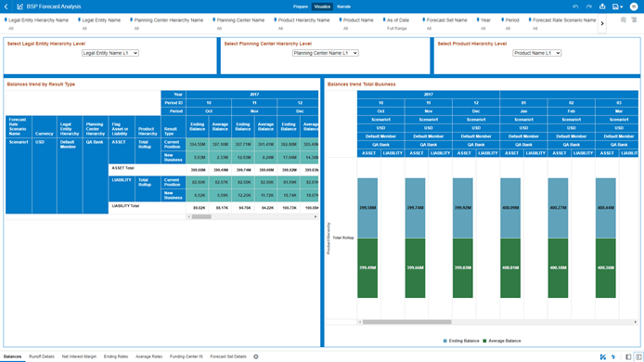Click the table horizontal scrollbar thumb
Screen dimensions: 644x362
[201, 216]
